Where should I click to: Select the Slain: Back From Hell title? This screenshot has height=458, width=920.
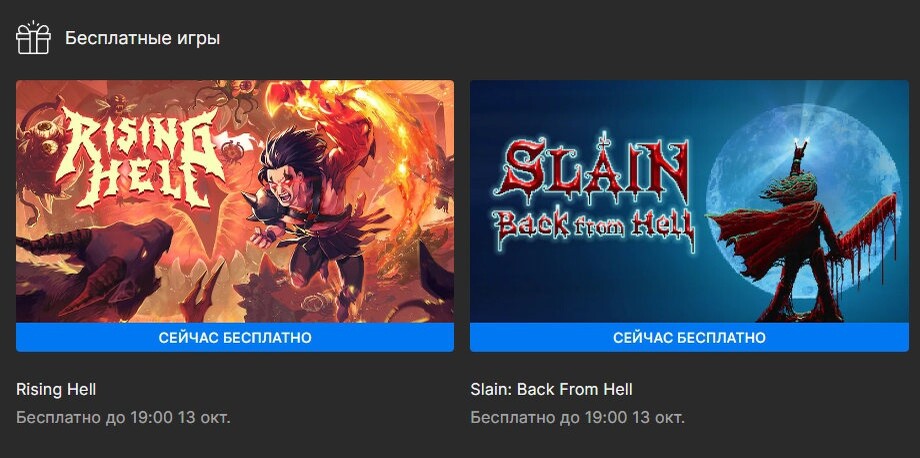click(x=552, y=389)
